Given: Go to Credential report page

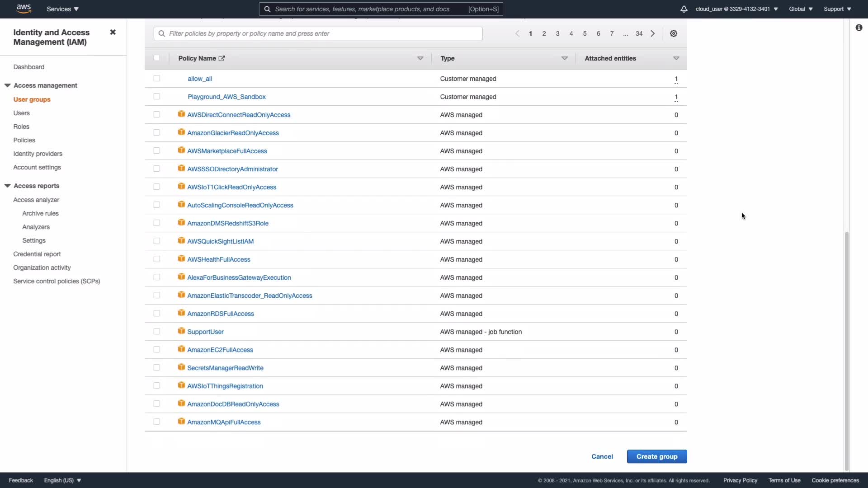Looking at the screenshot, I should [x=37, y=254].
